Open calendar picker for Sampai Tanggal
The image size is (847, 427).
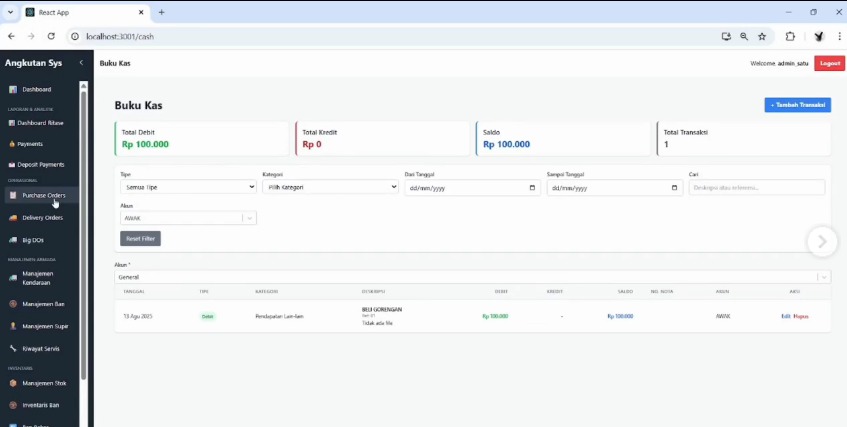674,188
